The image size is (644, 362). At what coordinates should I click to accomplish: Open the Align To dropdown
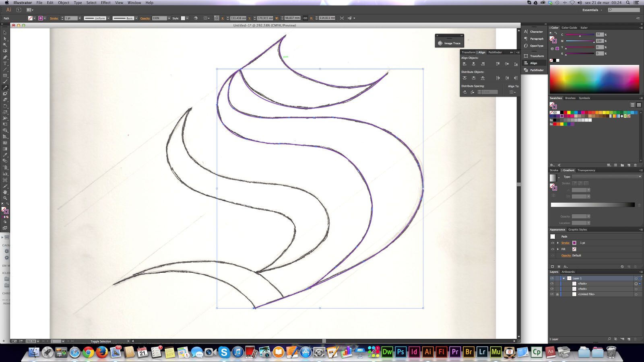tap(512, 92)
